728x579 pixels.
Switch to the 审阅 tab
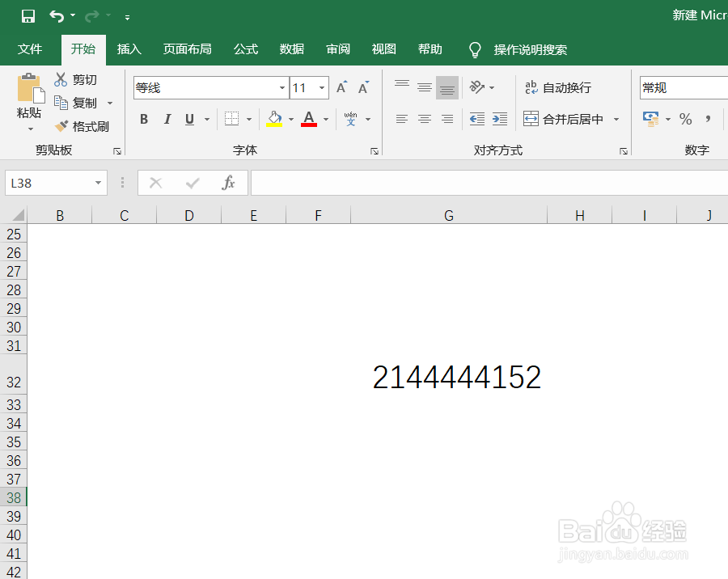337,49
